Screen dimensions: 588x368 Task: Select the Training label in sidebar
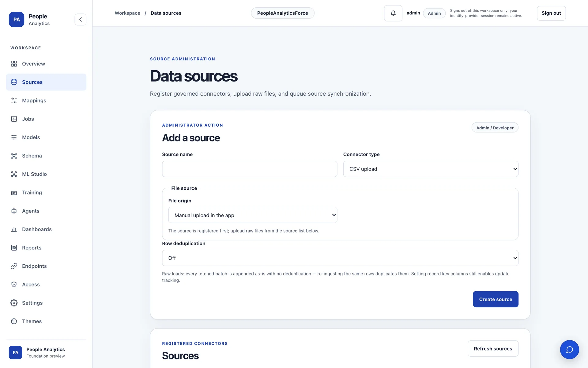(x=32, y=193)
